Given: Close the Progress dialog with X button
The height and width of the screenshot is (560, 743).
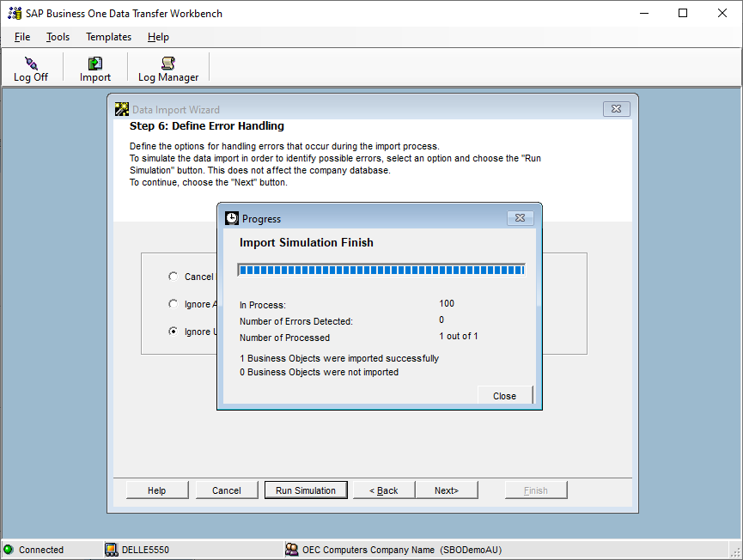Looking at the screenshot, I should (x=521, y=218).
